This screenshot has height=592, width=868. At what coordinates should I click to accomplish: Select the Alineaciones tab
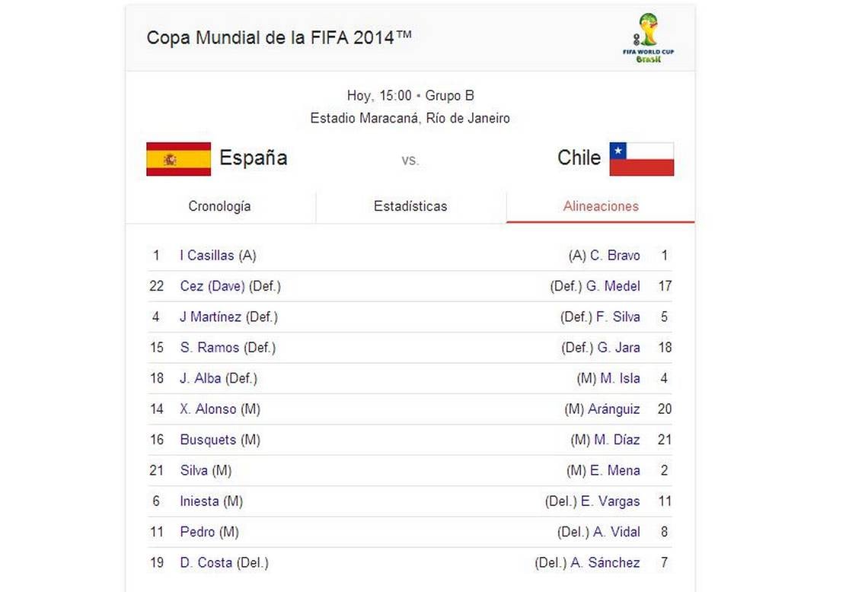(601, 206)
